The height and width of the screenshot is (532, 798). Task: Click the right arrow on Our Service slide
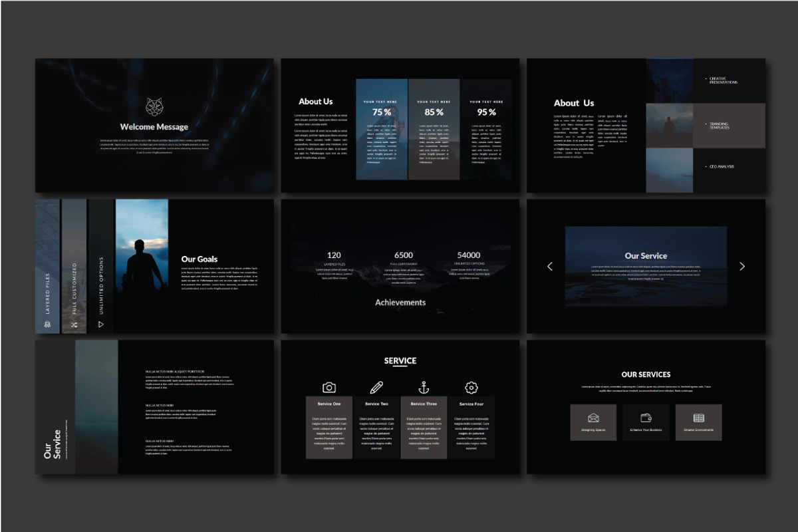[x=742, y=266]
